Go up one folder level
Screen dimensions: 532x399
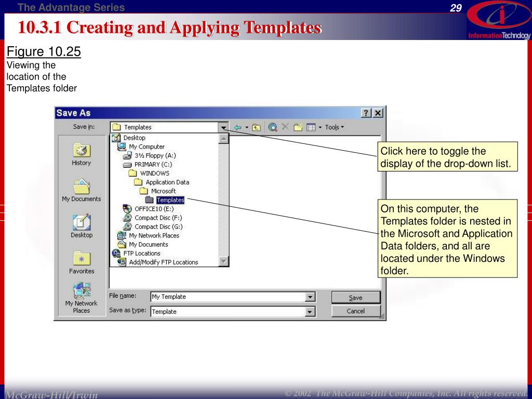[257, 128]
